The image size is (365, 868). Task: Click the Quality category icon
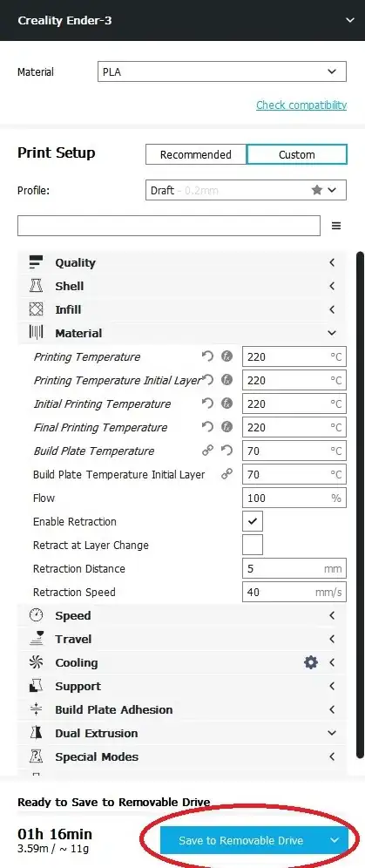point(36,262)
